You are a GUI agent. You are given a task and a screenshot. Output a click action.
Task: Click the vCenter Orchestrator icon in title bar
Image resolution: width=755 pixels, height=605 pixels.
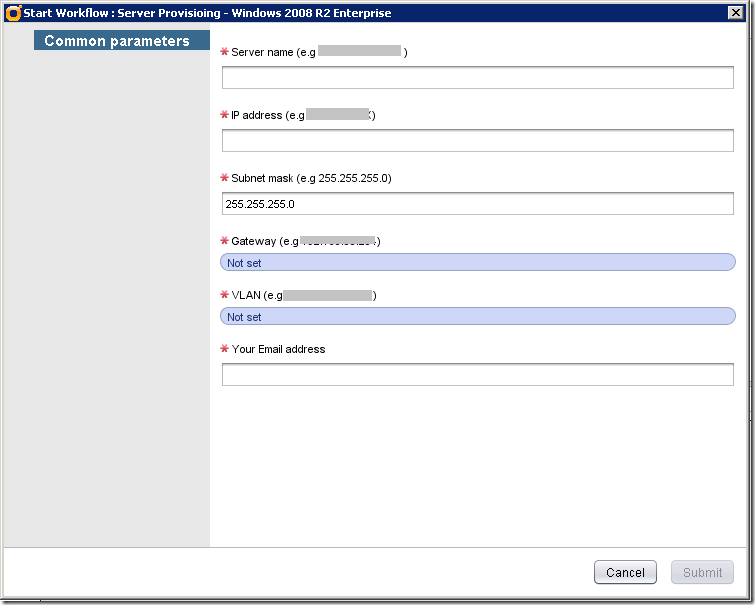[13, 13]
